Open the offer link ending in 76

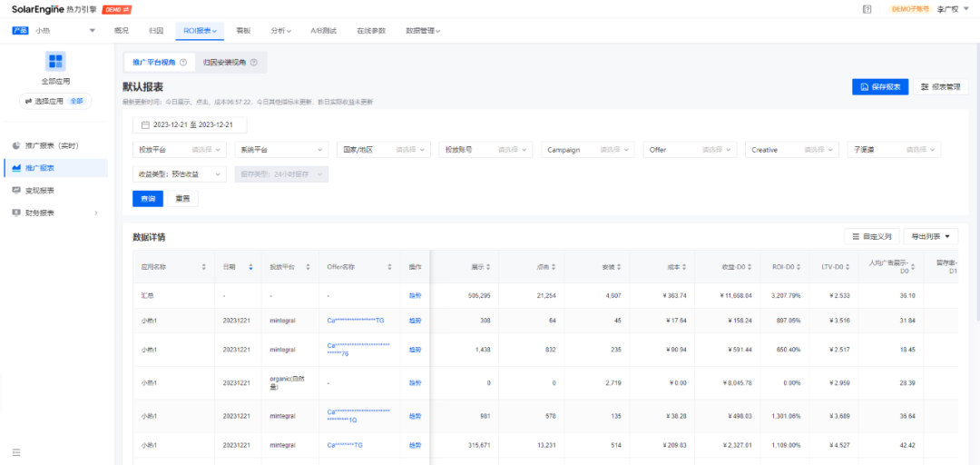coord(358,350)
